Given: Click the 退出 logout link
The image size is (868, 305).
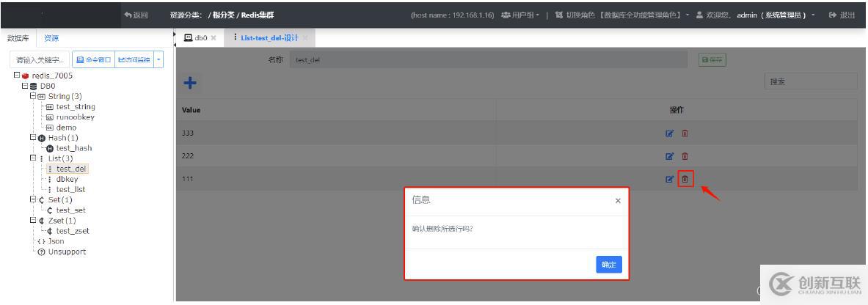Looking at the screenshot, I should coord(842,15).
